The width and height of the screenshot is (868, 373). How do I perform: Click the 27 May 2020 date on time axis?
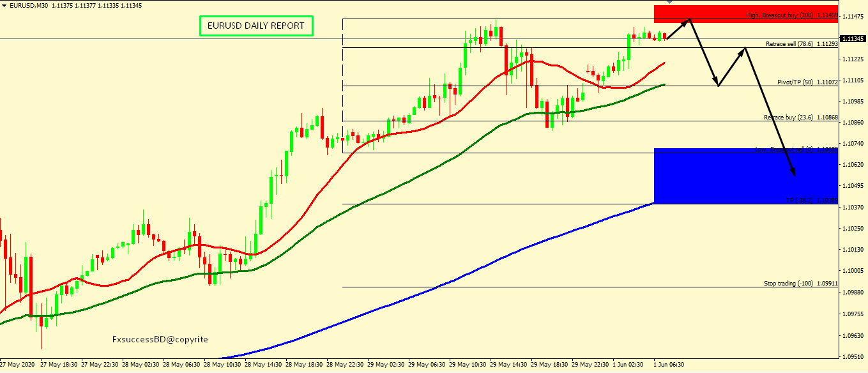[x=18, y=365]
